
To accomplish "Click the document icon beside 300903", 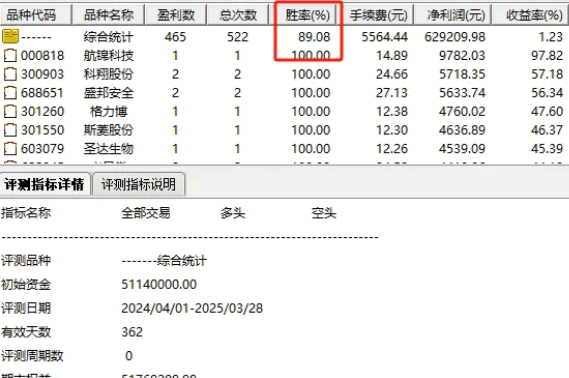I will pyautogui.click(x=10, y=74).
